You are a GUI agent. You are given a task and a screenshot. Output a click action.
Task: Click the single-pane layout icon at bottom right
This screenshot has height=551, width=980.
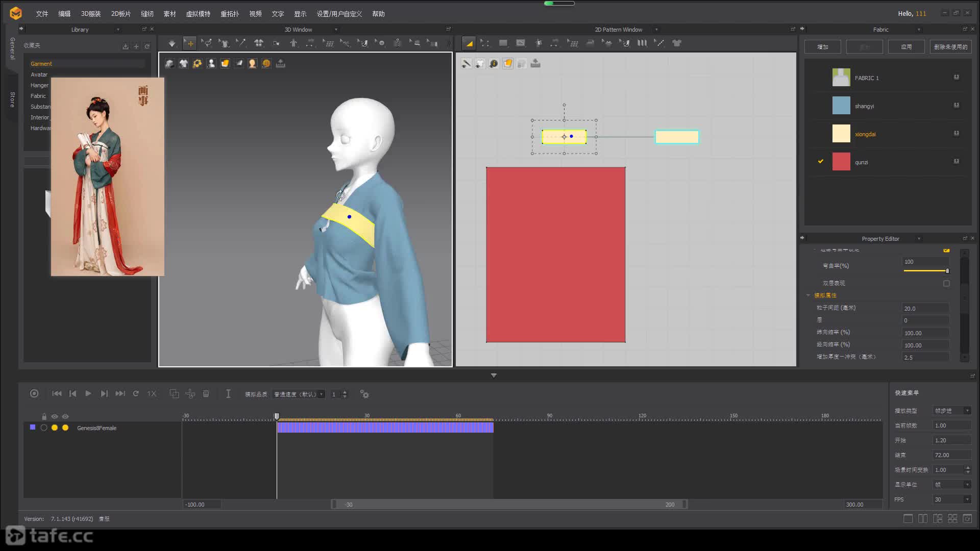coord(908,518)
